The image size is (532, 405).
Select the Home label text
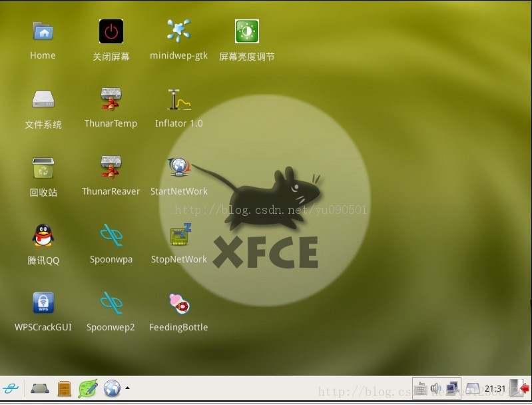coord(43,56)
